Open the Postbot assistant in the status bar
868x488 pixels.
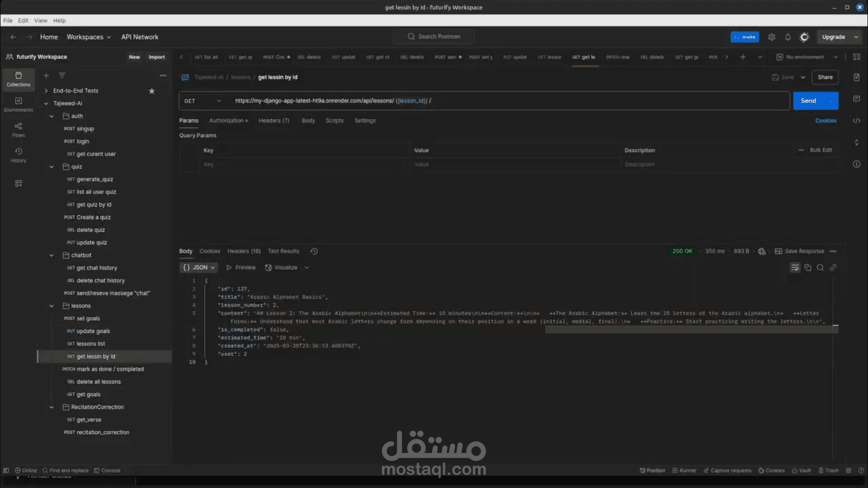(652, 470)
